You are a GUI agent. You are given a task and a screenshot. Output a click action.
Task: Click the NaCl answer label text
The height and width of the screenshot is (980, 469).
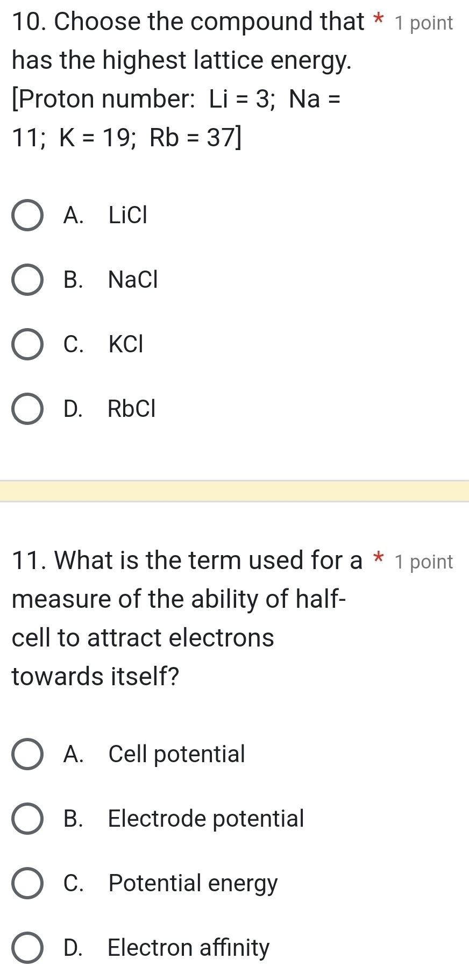click(x=131, y=280)
